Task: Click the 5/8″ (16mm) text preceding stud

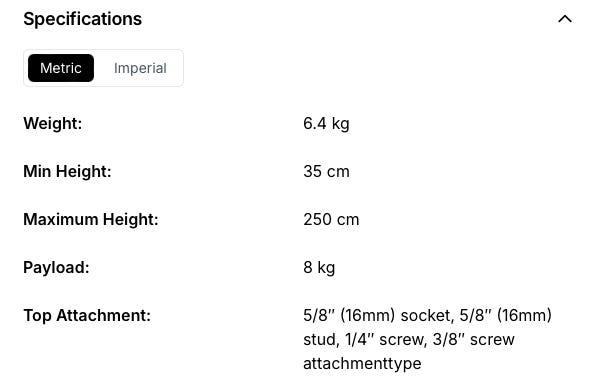Action: tap(505, 315)
